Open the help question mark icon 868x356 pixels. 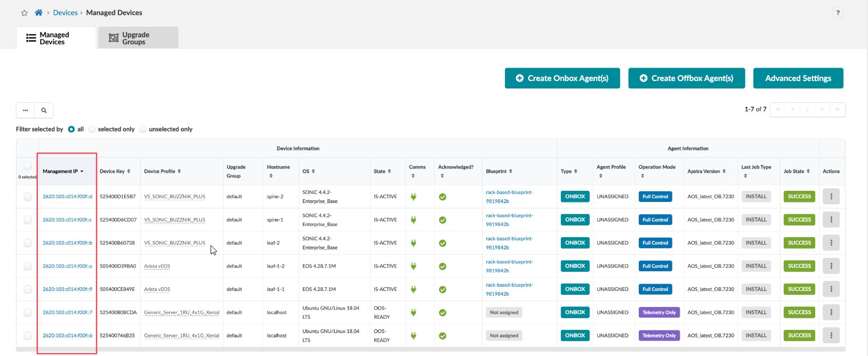(x=838, y=13)
